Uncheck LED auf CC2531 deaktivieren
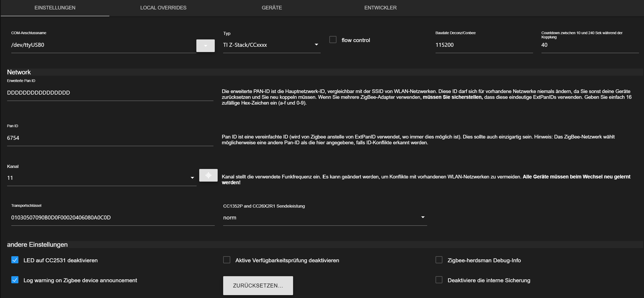644x298 pixels. (15, 260)
